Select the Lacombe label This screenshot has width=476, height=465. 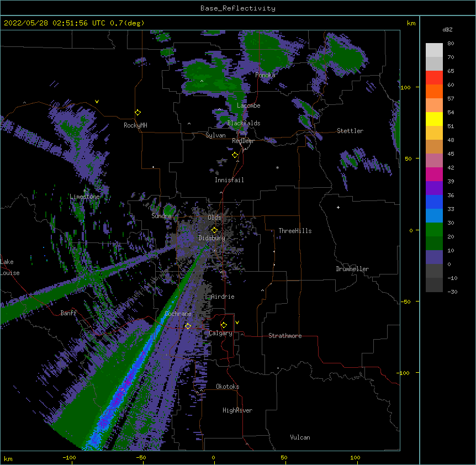(x=248, y=105)
